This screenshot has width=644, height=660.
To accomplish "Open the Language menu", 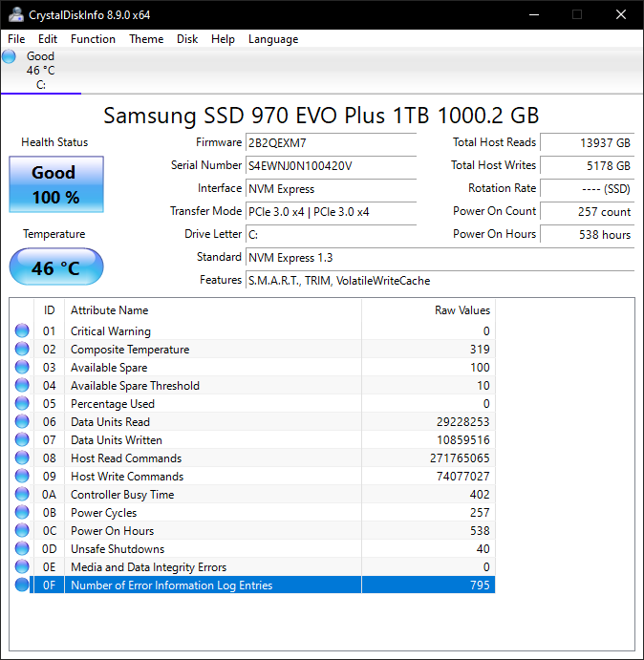I will pos(273,39).
